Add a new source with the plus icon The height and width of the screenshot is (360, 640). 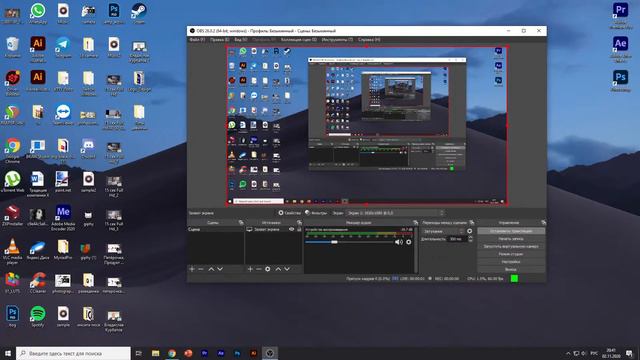[x=250, y=269]
